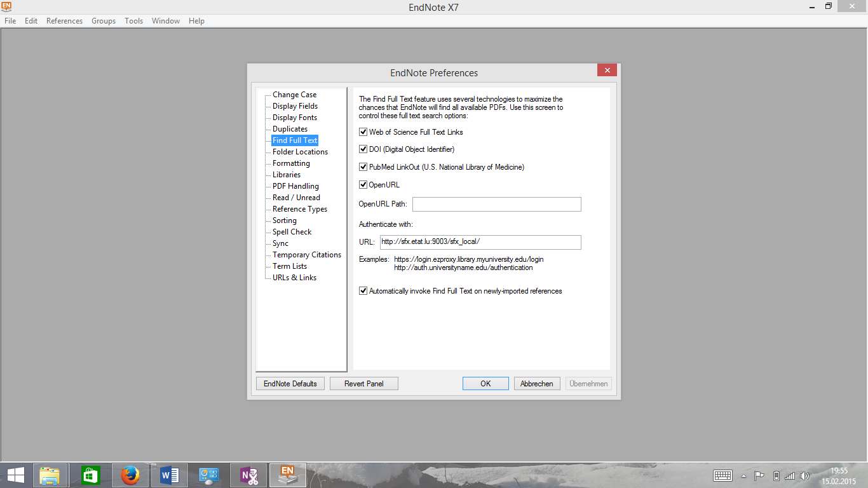Click into the OpenURL Path text field
Image resolution: width=868 pixels, height=488 pixels.
coord(496,204)
